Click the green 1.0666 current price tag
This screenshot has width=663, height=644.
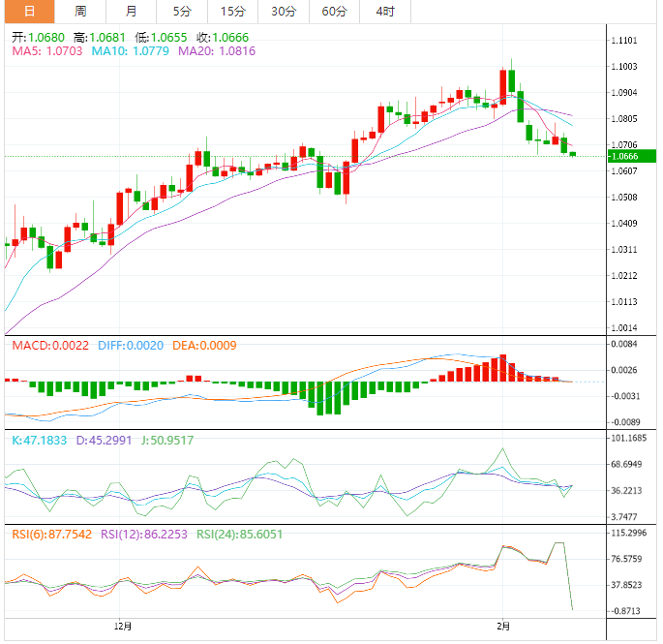[632, 156]
